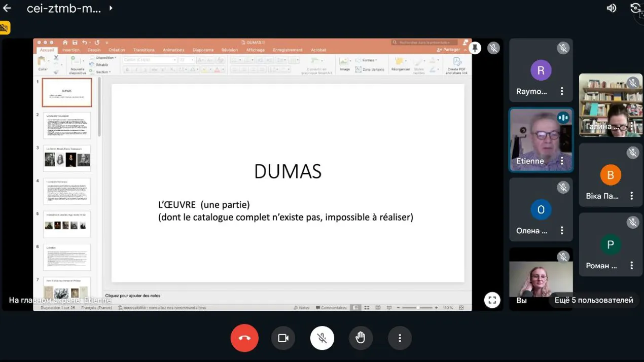Screen dimensions: 644x362
Task: Open the options menu on Олена's tile
Action: point(562,231)
